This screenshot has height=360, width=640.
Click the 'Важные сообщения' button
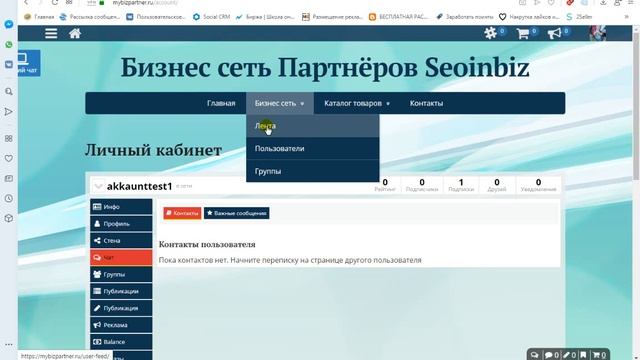click(x=236, y=213)
